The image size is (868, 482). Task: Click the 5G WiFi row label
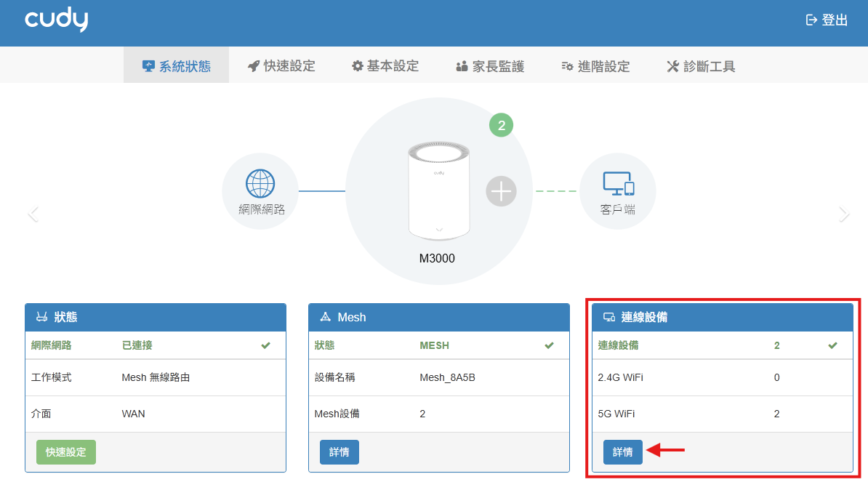[x=616, y=414]
